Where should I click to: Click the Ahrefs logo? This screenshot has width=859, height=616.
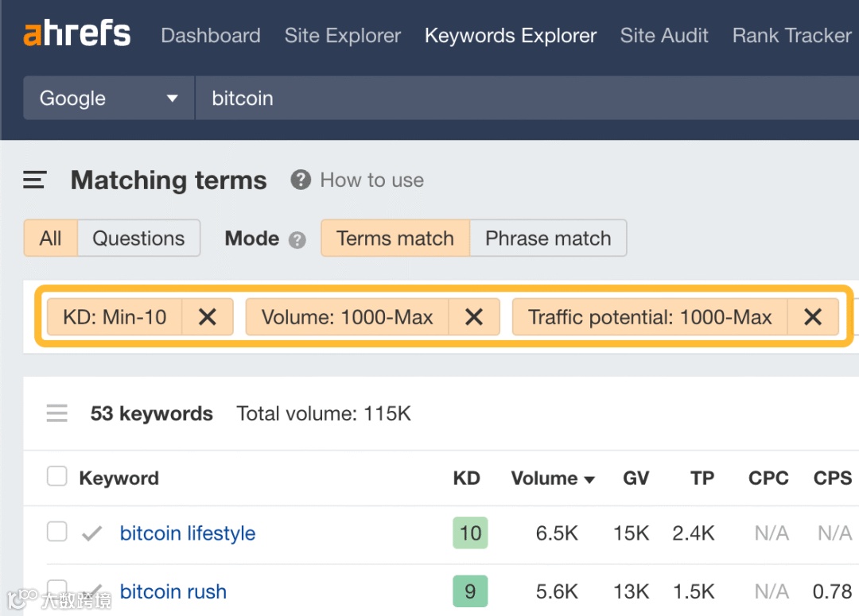pyautogui.click(x=77, y=35)
